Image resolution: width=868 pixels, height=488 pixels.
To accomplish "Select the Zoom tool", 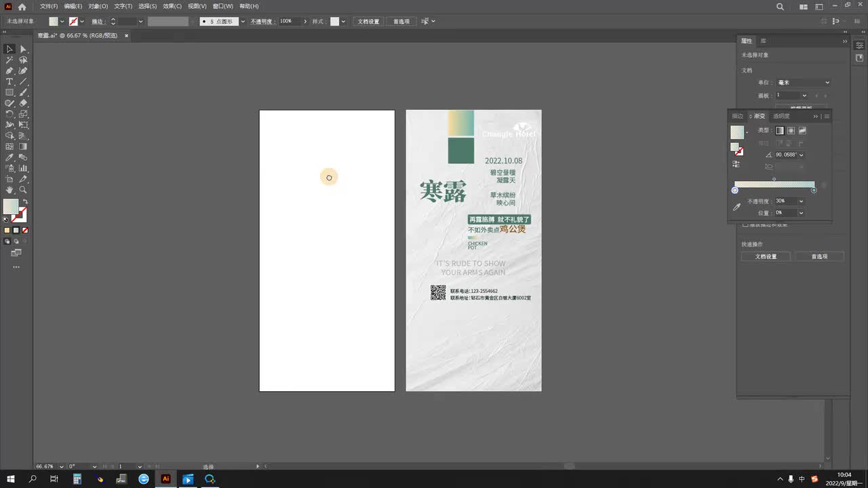I will (x=23, y=190).
